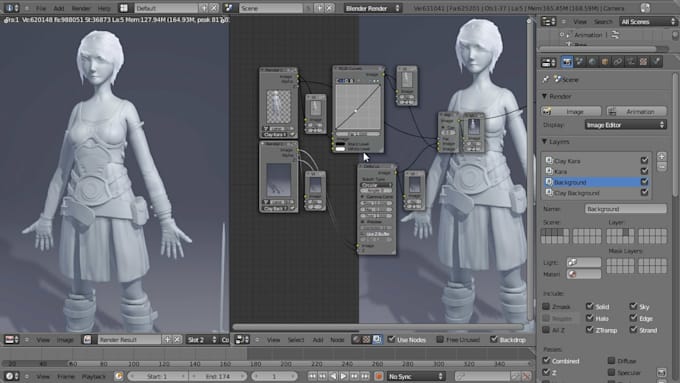This screenshot has height=383, width=680.
Task: Toggle the Zmask include checkbox
Action: click(546, 306)
